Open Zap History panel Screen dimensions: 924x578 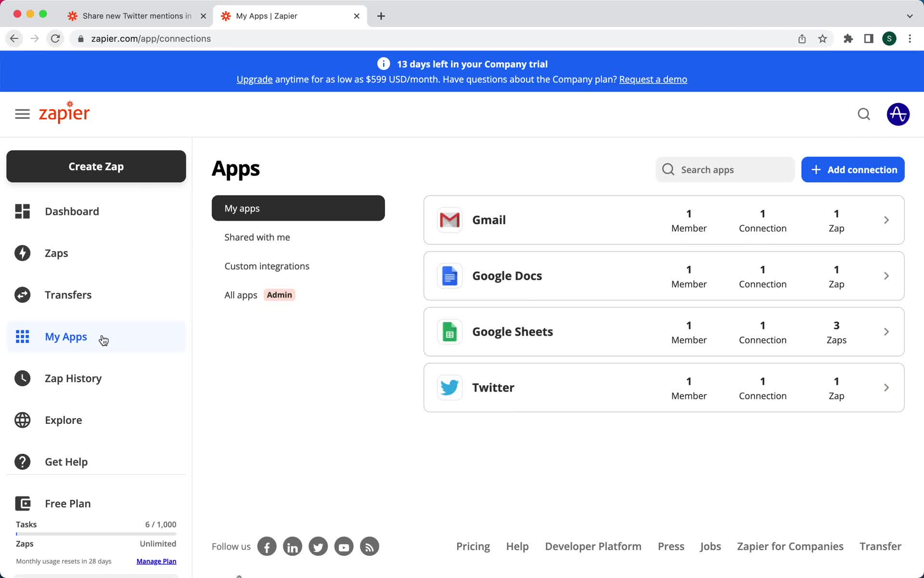point(73,378)
